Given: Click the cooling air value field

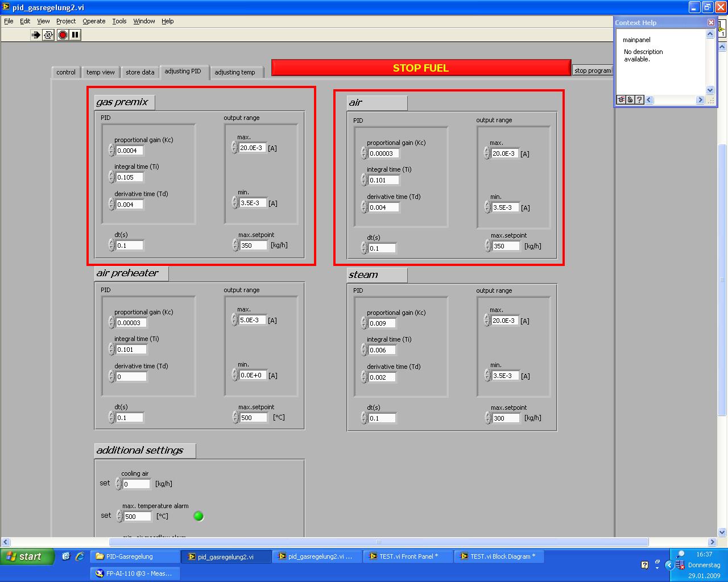Looking at the screenshot, I should click(136, 484).
